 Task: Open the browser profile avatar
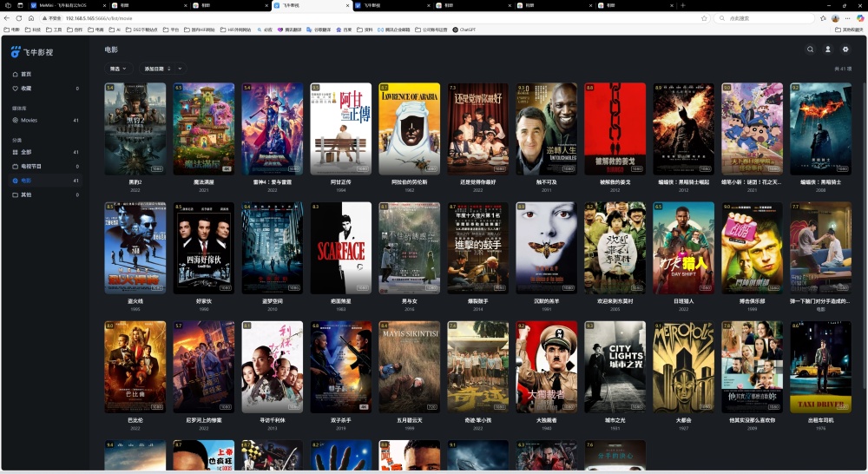tap(835, 18)
